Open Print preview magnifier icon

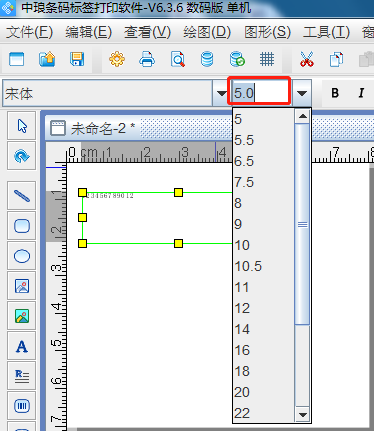tap(178, 60)
